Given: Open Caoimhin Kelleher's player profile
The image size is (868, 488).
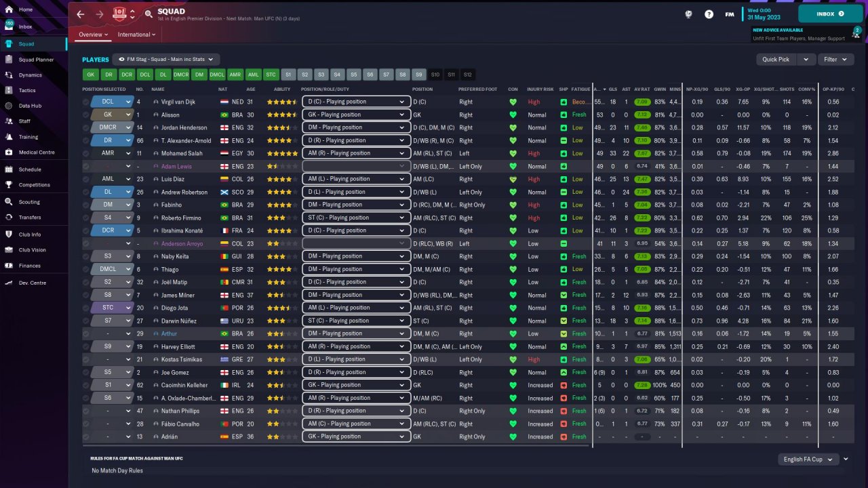Looking at the screenshot, I should click(x=185, y=385).
